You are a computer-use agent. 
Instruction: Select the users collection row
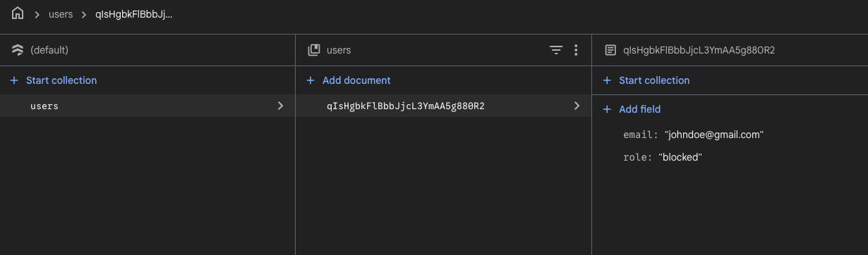click(147, 106)
